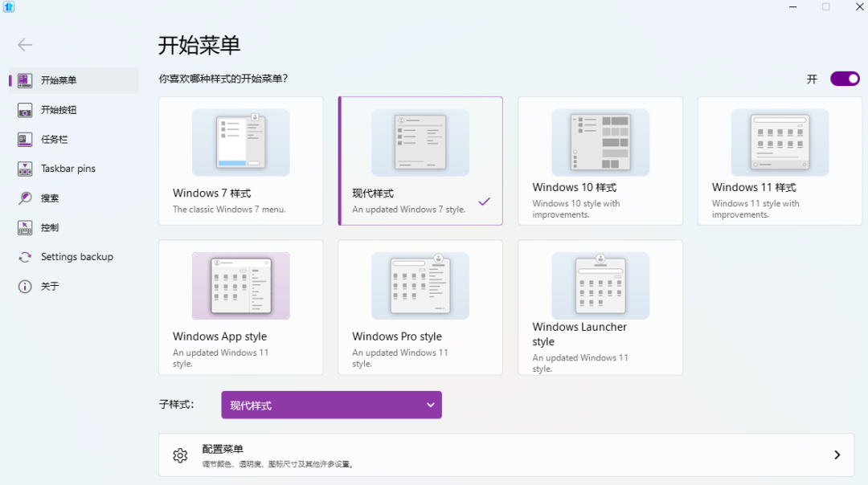Choose the Windows 10 样式 thumbnail
Image resolution: width=868 pixels, height=485 pixels.
tap(600, 143)
